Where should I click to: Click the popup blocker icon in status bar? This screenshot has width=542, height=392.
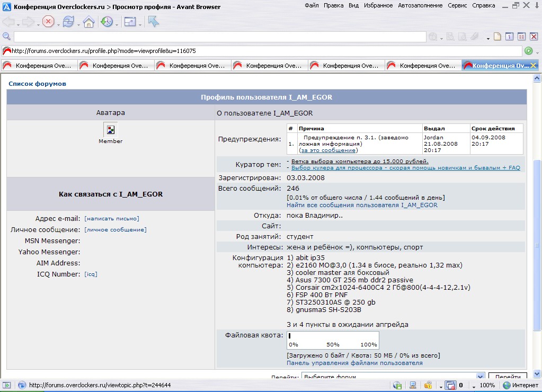point(451,385)
